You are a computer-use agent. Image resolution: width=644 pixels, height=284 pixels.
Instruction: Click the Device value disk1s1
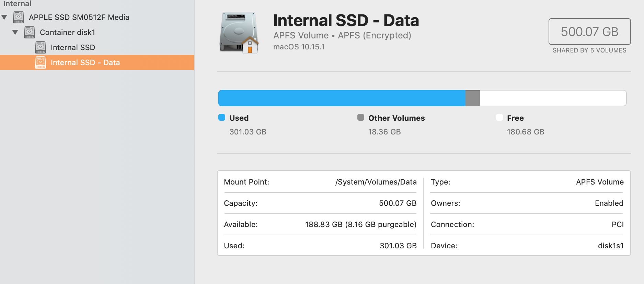(610, 246)
